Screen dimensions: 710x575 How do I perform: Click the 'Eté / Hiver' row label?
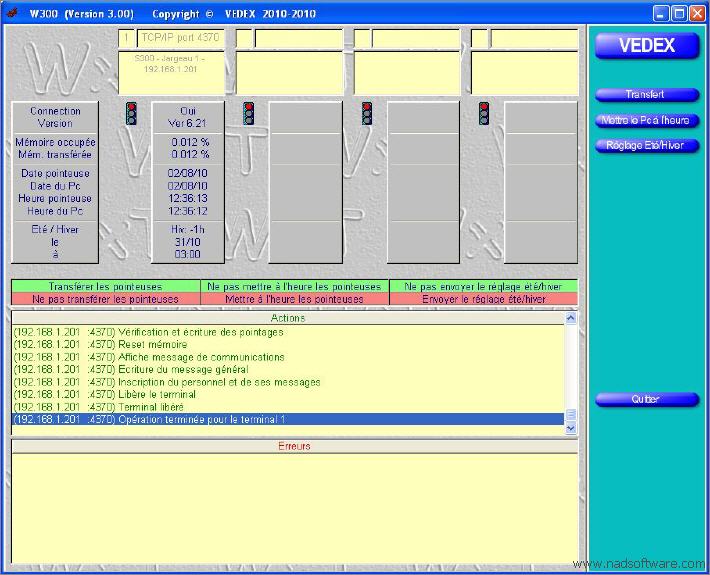(55, 230)
